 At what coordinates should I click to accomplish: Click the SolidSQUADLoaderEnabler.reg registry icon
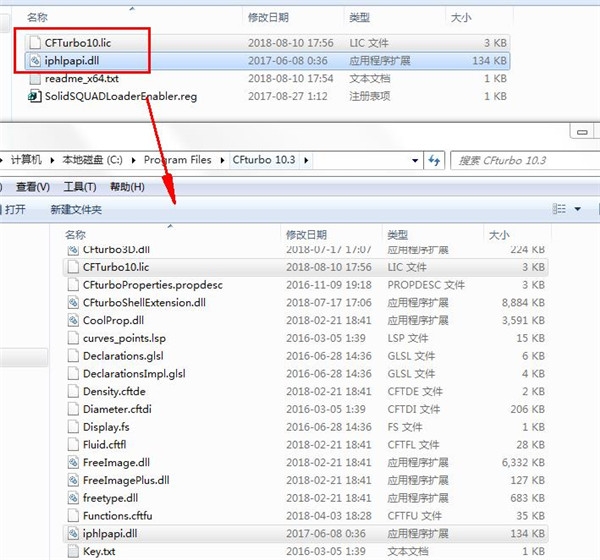click(34, 96)
